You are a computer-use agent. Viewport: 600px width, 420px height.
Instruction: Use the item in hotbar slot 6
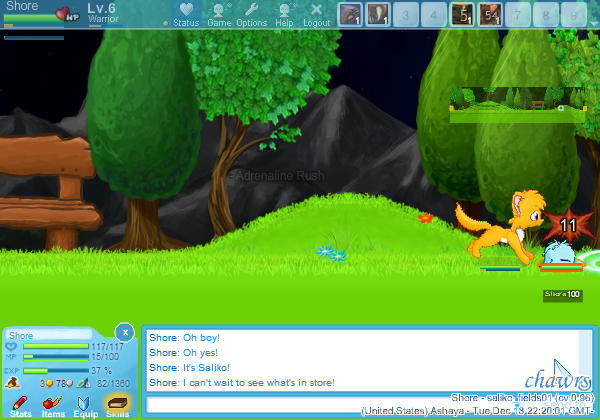490,14
